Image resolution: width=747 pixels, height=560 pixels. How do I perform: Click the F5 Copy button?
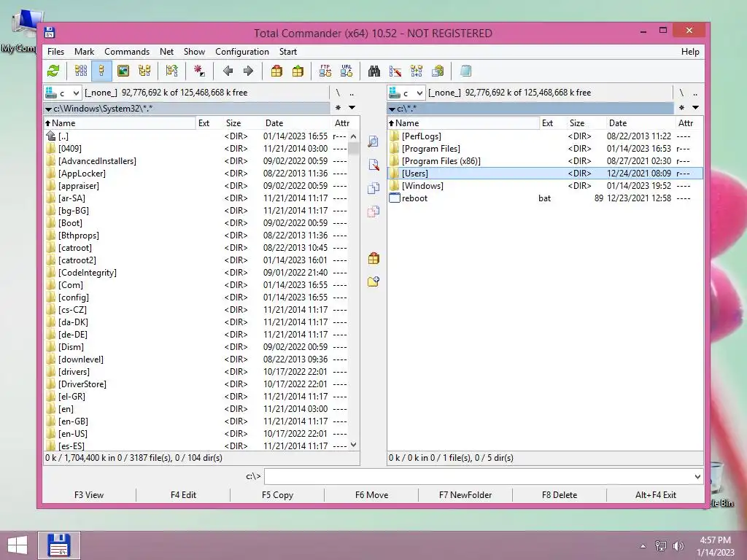(x=277, y=495)
